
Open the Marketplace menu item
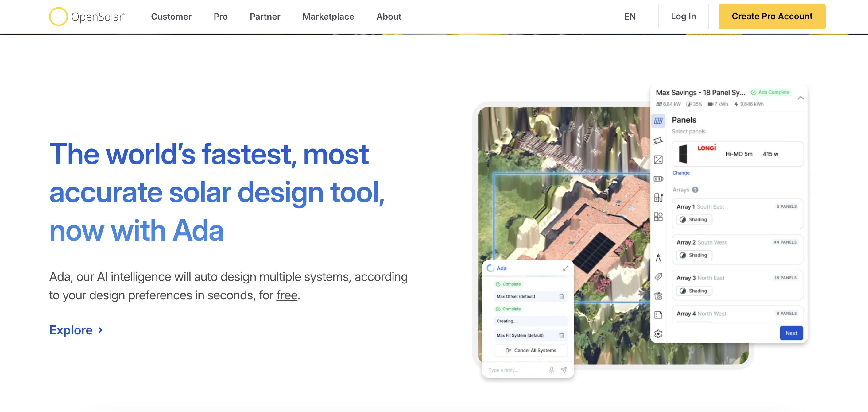(x=328, y=17)
